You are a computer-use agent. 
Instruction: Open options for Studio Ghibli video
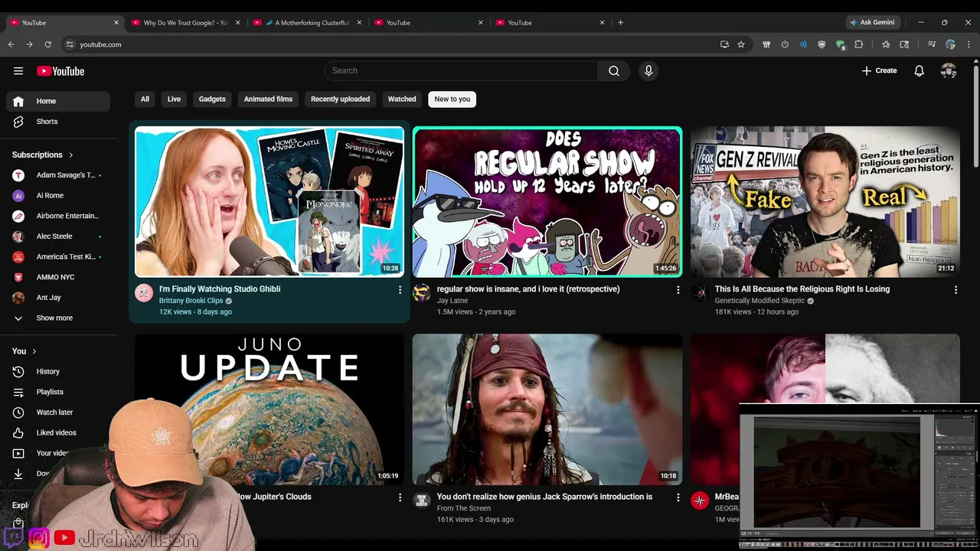(x=400, y=290)
